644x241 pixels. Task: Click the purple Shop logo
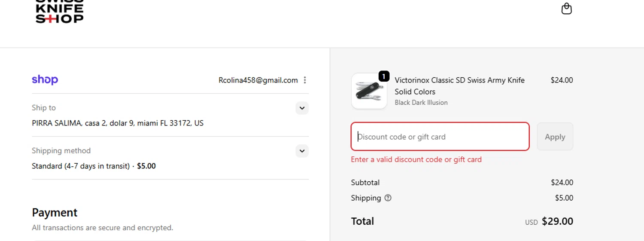tap(45, 80)
